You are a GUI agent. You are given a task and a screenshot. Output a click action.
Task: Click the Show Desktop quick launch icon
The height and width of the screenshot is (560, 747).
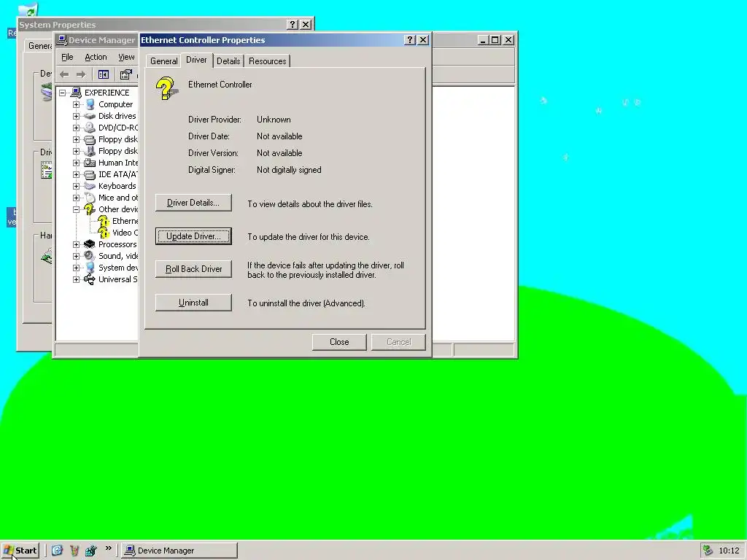(57, 551)
